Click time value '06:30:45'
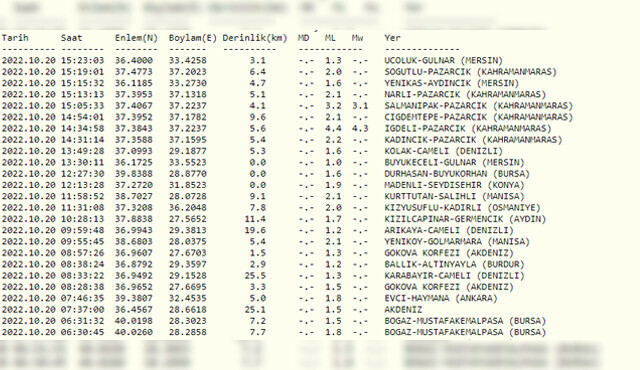The width and height of the screenshot is (640, 370). point(82,332)
